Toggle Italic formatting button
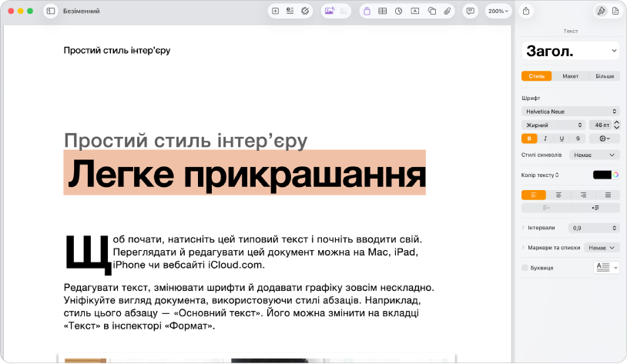This screenshot has height=364, width=627. (545, 139)
